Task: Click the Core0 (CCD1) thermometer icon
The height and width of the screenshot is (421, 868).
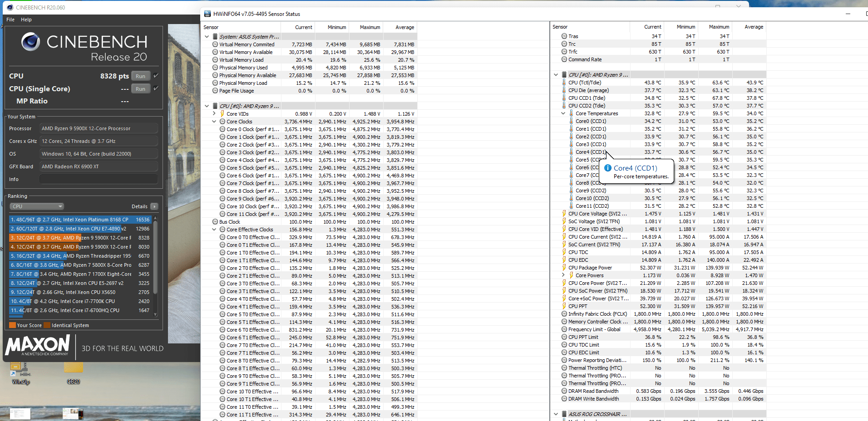Action: [x=572, y=121]
